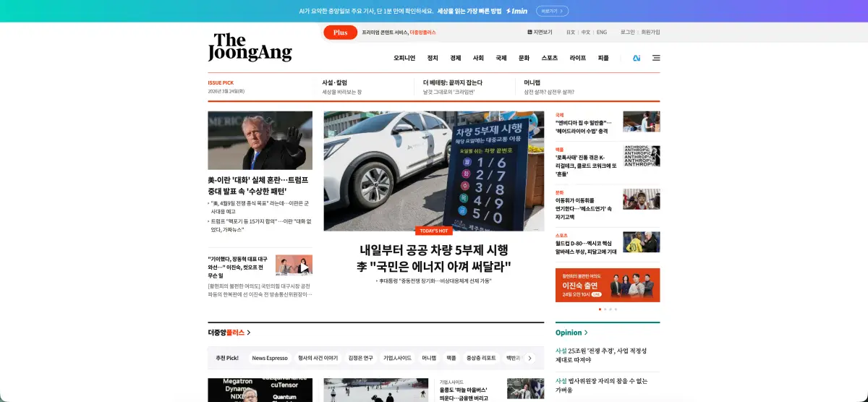The width and height of the screenshot is (868, 402).
Task: Select last carousel dot under banner
Action: 616,309
